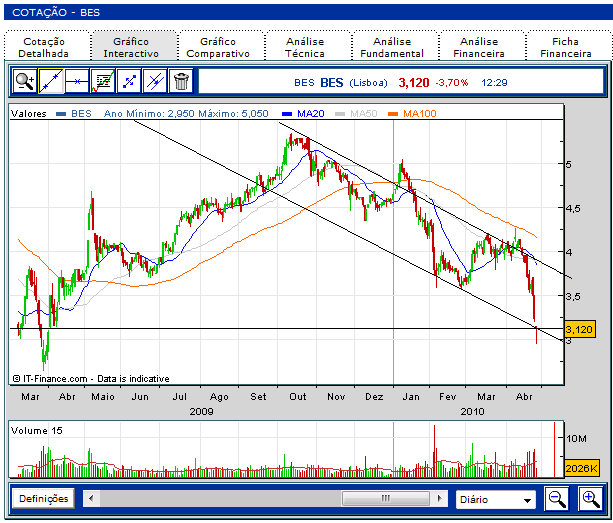The width and height of the screenshot is (613, 523).
Task: Click the (Lisboa) exchange label
Action: 368,83
